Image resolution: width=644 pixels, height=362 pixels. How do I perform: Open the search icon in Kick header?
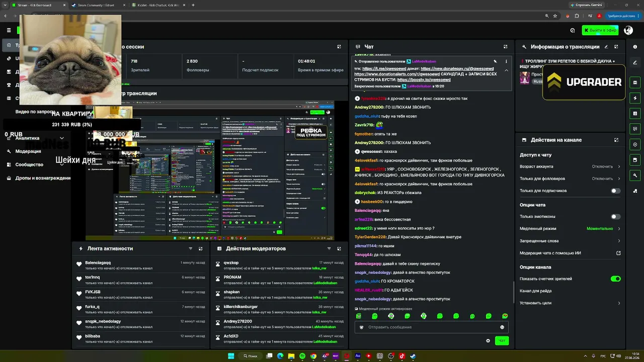coord(573,30)
